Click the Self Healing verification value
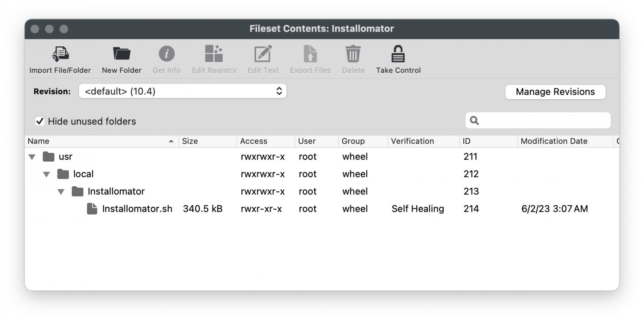The image size is (644, 321). [417, 209]
